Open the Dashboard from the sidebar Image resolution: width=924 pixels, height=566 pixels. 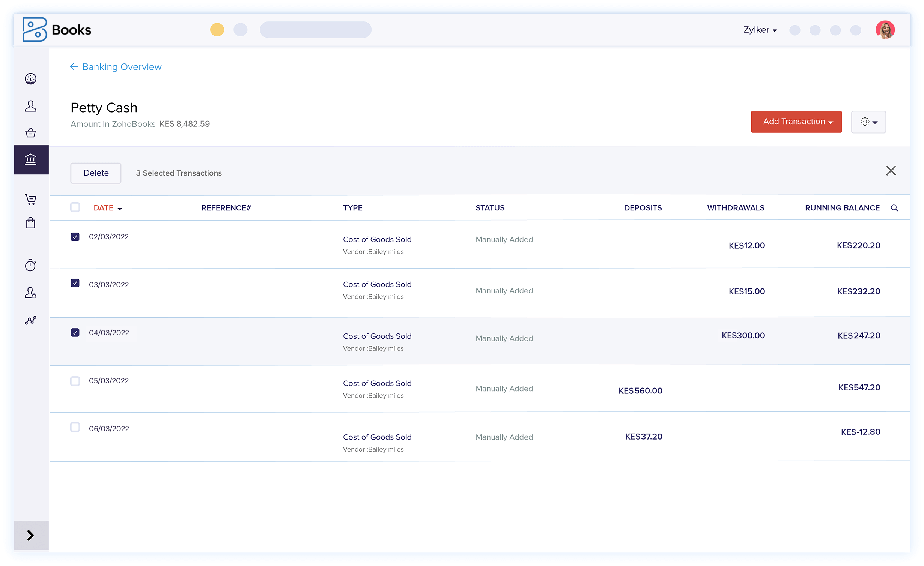point(31,79)
